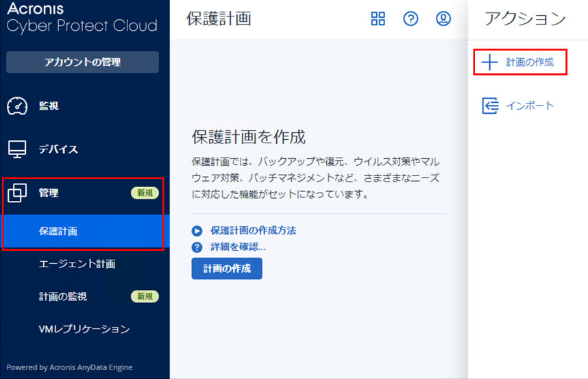Screen dimensions: 588x379
Task: Open the user account profile icon
Action: (x=443, y=19)
